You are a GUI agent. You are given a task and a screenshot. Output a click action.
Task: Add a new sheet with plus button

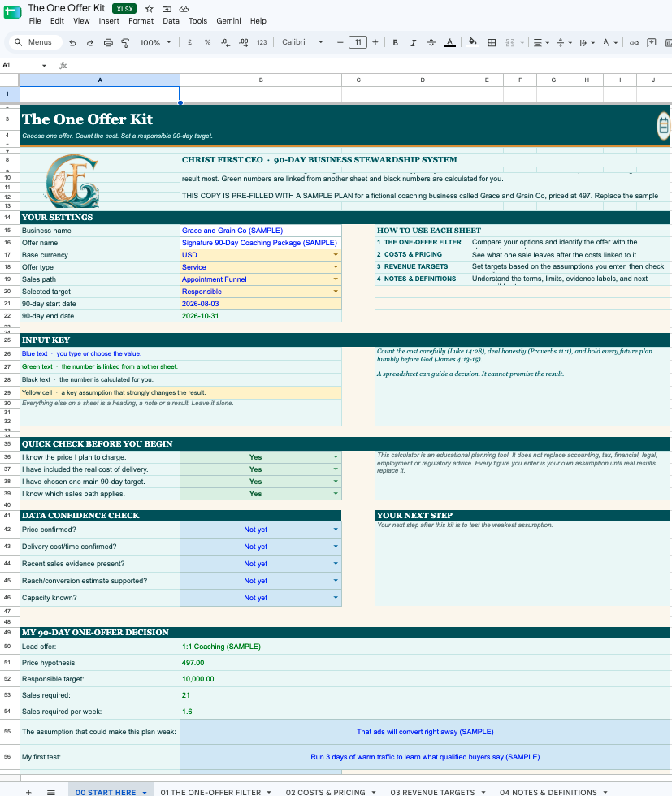28,792
